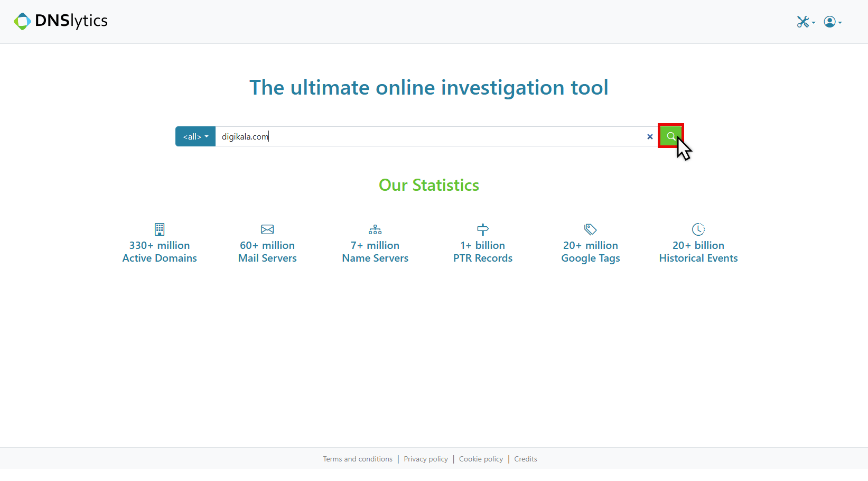Open the Privacy policy link
Image resolution: width=868 pixels, height=481 pixels.
coord(426,459)
